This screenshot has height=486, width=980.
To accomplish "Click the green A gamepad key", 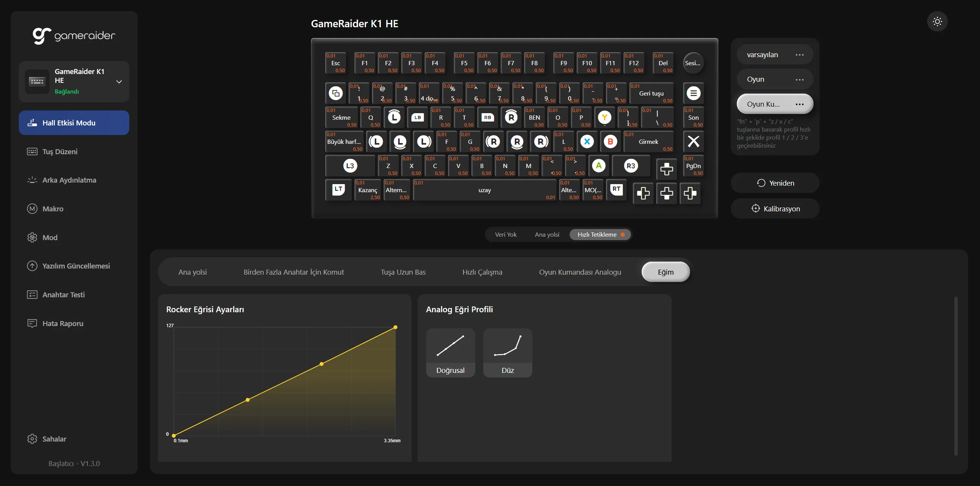I will [599, 166].
